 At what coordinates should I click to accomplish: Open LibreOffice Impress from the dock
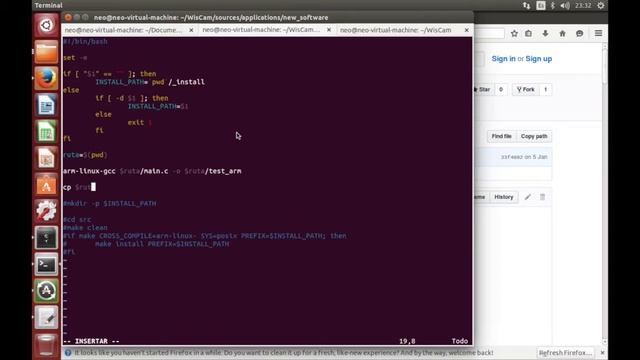tap(46, 158)
